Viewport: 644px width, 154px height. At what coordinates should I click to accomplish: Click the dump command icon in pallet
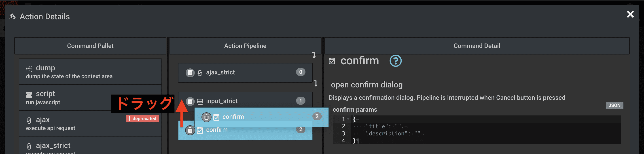(x=29, y=68)
